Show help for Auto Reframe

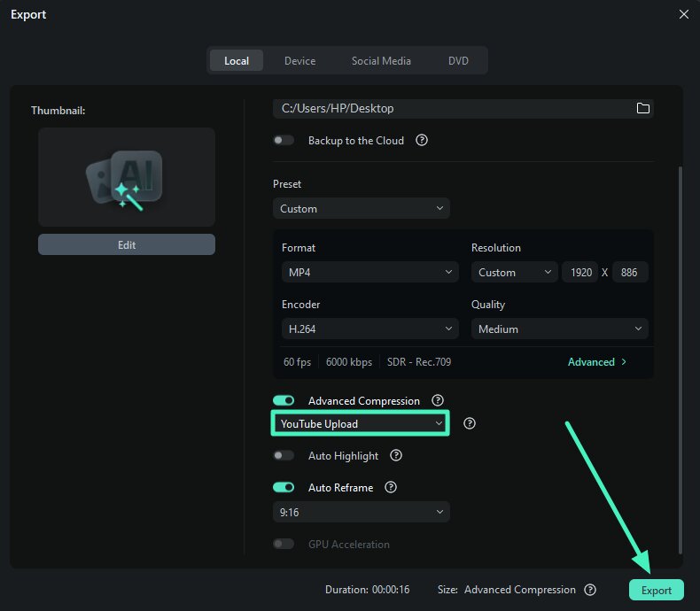pos(390,487)
